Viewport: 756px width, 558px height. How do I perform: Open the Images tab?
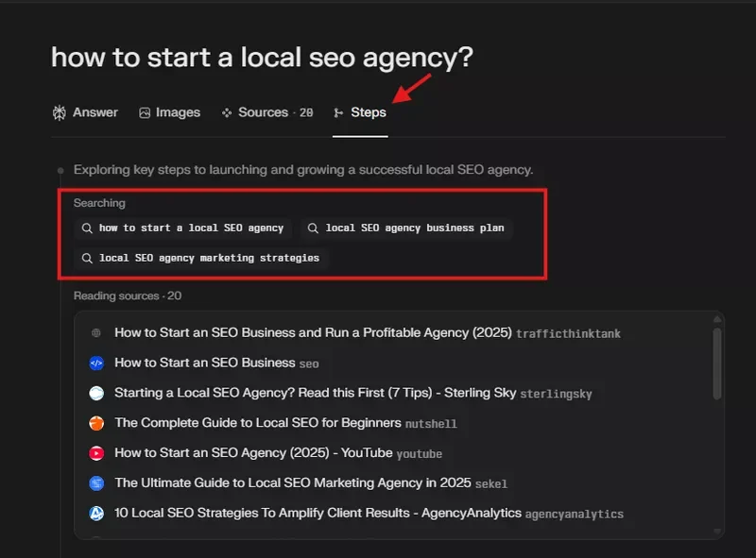[x=169, y=112]
